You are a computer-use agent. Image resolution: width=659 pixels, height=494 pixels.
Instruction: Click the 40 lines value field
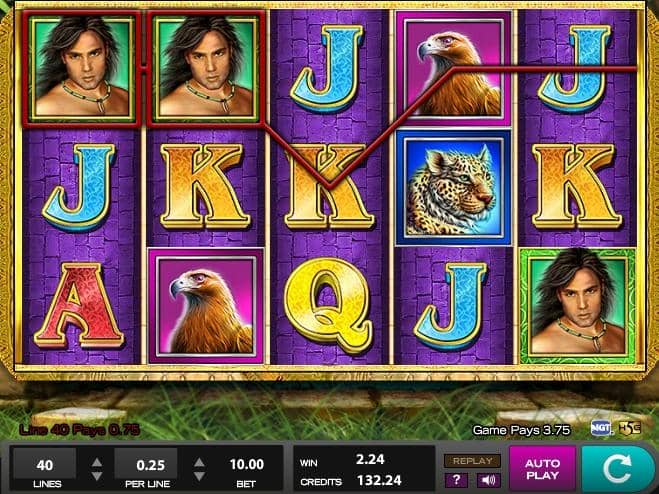click(45, 465)
